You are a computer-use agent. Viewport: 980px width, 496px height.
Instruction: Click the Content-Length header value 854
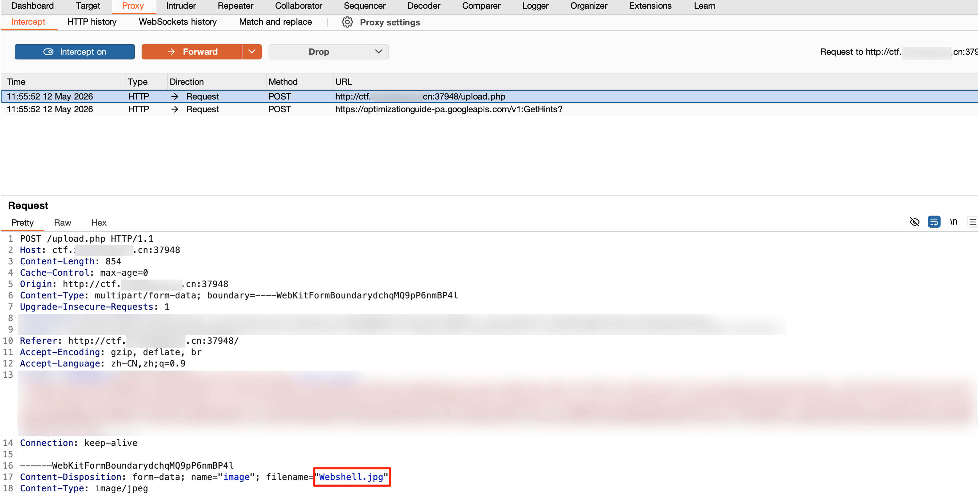tap(113, 262)
